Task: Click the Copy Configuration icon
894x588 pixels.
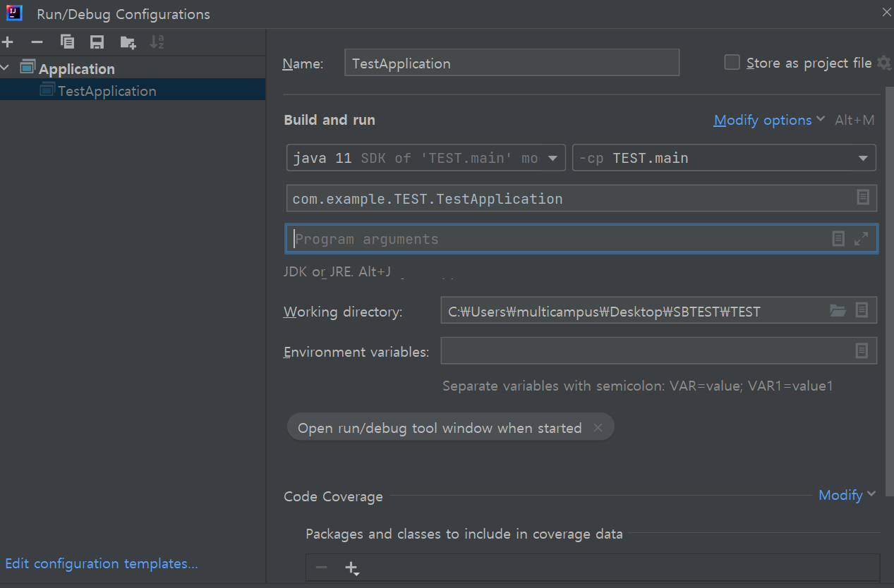Action: [68, 42]
